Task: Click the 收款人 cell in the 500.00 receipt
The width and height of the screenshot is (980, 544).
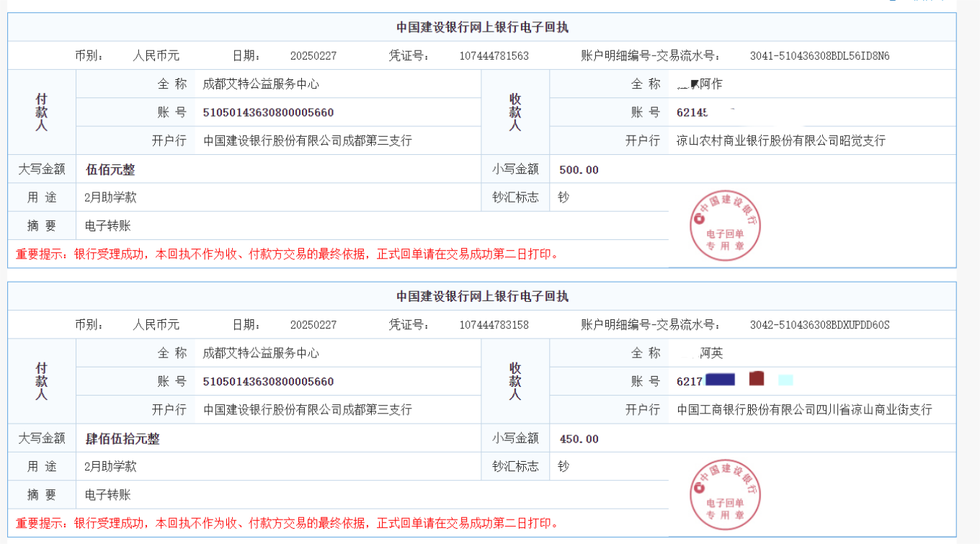Action: (x=515, y=112)
